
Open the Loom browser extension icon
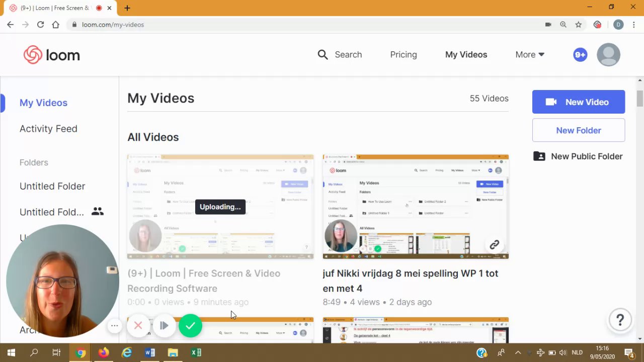pyautogui.click(x=597, y=24)
